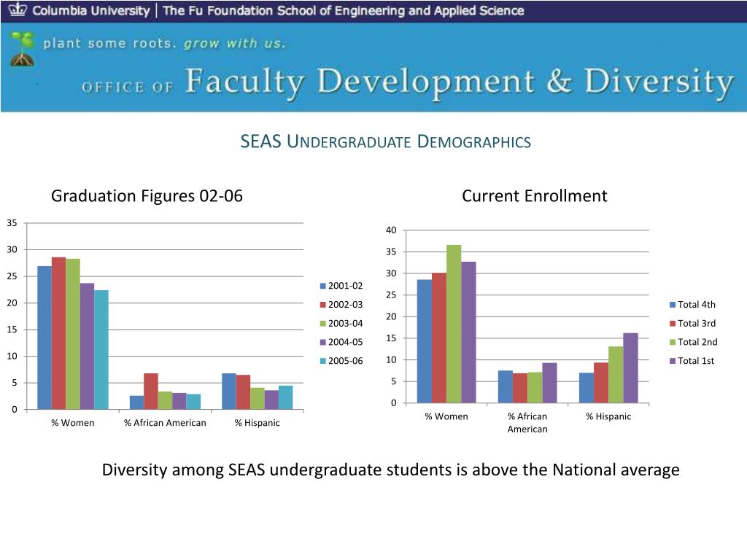Screen dimensions: 747x560
Task: Click 'plant some roots. grow with us.' tagline
Action: pos(164,44)
